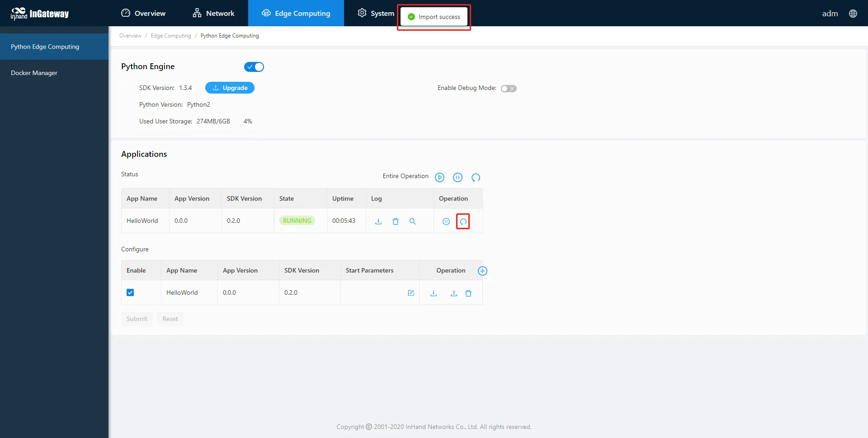Click the Submit button
Image resolution: width=868 pixels, height=438 pixels.
(137, 319)
